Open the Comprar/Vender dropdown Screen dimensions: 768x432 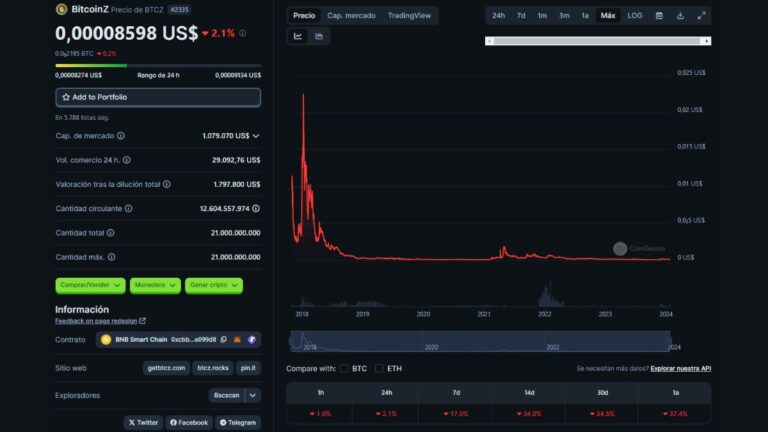tap(90, 285)
